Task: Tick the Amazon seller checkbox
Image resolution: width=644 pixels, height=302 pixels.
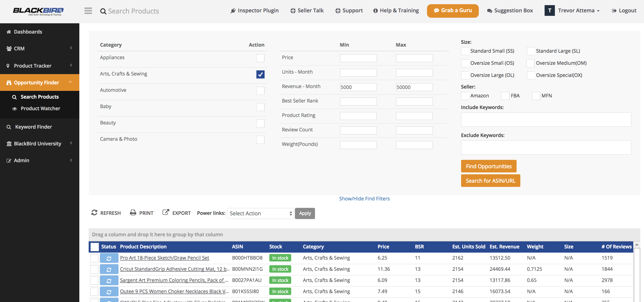Action: (465, 96)
